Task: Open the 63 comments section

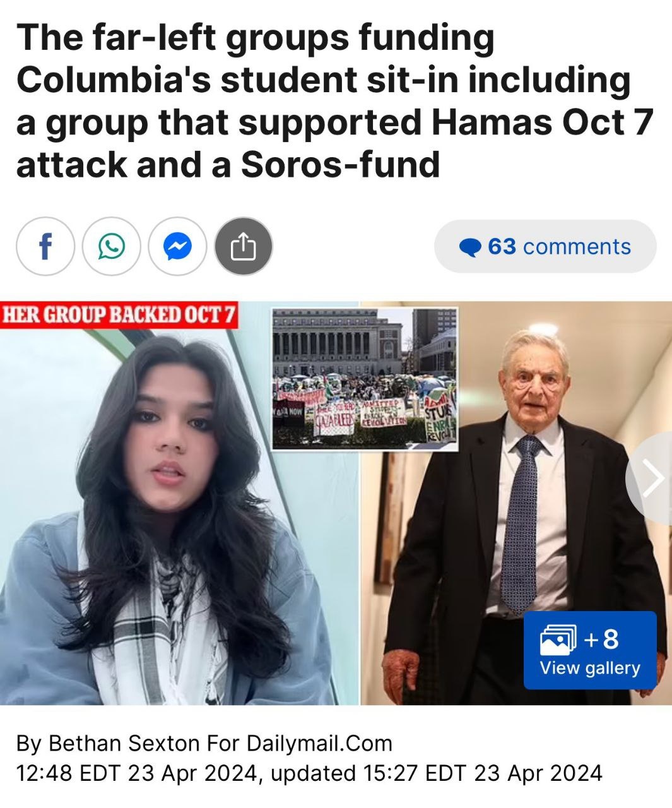Action: point(545,246)
